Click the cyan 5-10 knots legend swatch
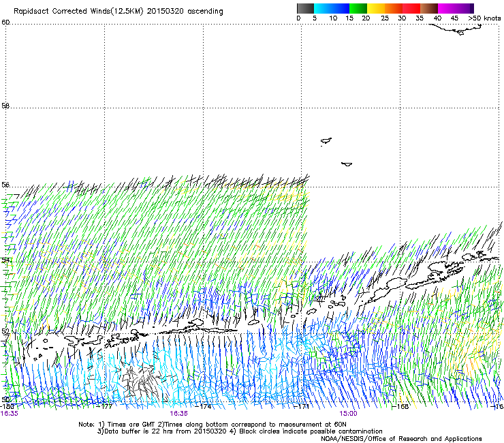The image size is (504, 443). (323, 8)
